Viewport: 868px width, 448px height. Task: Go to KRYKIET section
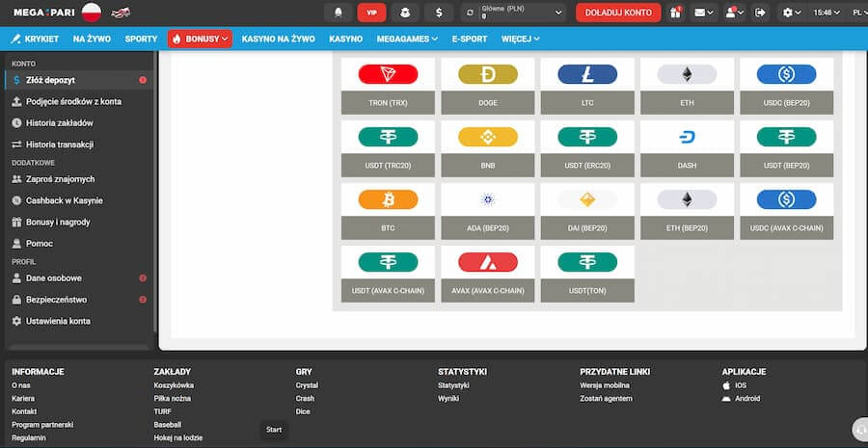pos(35,39)
